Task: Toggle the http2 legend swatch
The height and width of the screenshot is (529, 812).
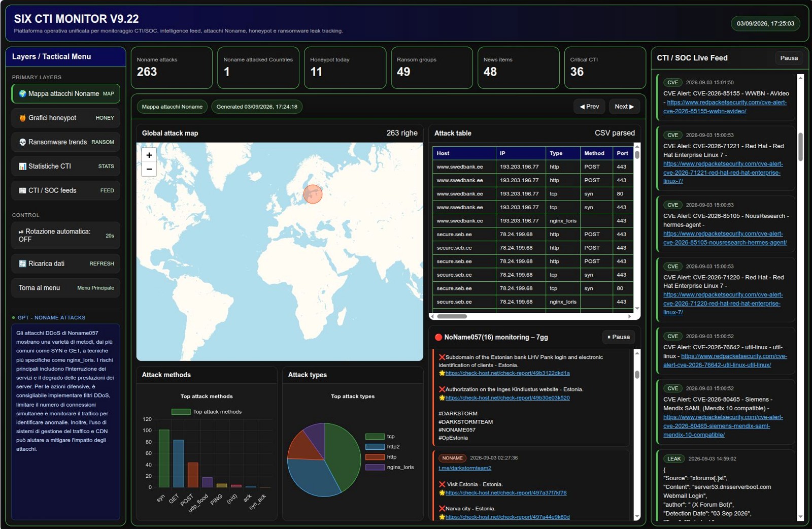Action: click(375, 447)
